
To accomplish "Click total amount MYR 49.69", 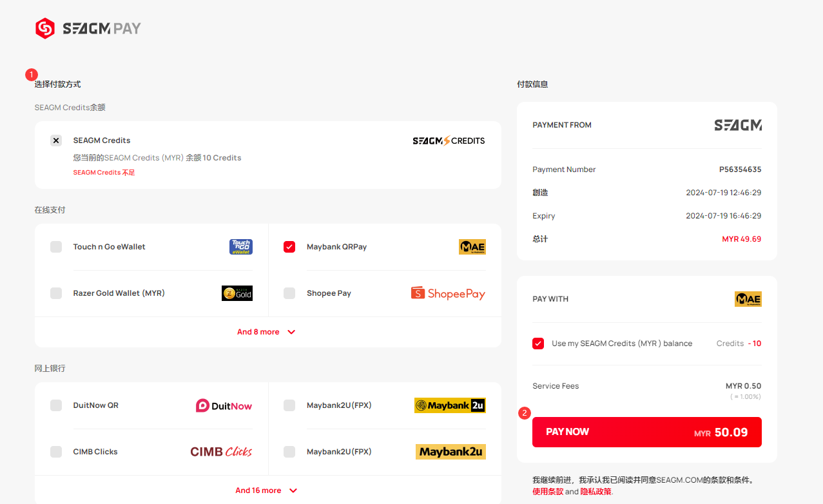I will coord(742,239).
